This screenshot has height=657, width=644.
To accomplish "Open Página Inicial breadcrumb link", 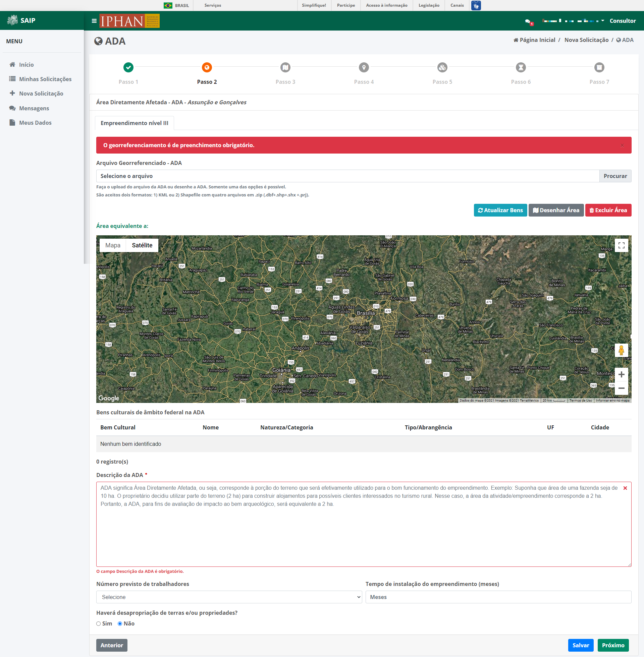I will coord(534,40).
